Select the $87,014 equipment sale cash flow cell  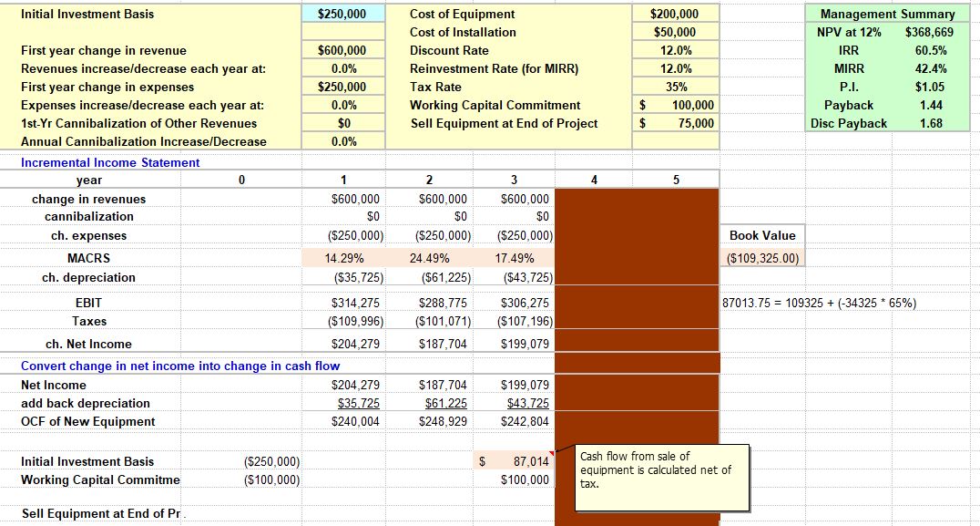pos(514,461)
